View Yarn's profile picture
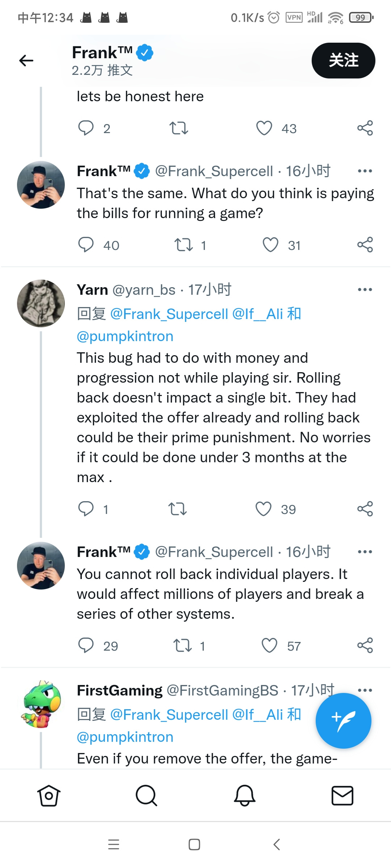The width and height of the screenshot is (391, 868). [x=41, y=303]
